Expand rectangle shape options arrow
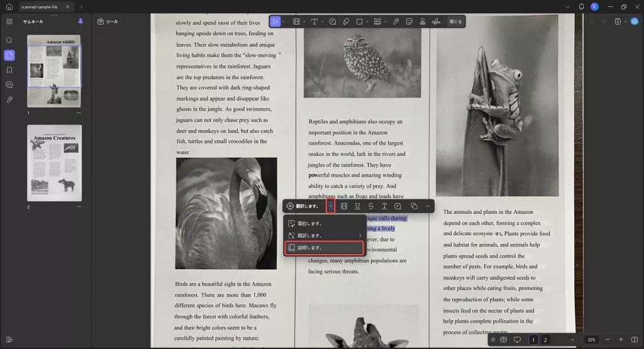This screenshot has height=349, width=644. (367, 22)
